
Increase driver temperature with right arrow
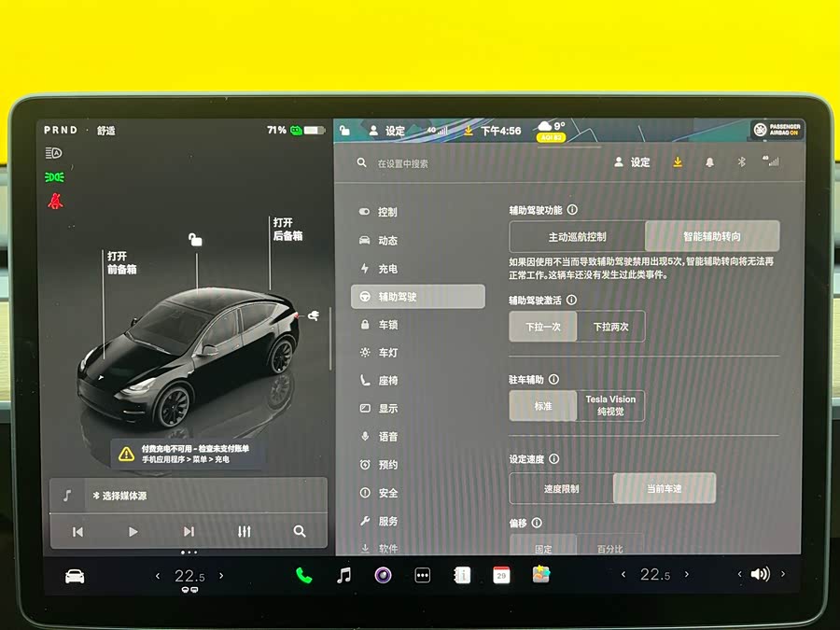tap(221, 577)
